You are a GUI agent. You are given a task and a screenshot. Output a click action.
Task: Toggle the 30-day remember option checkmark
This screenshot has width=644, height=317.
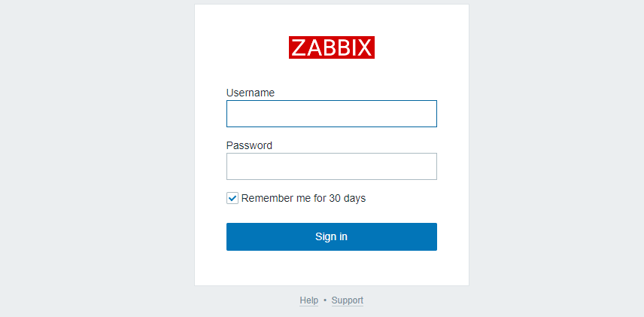pyautogui.click(x=232, y=199)
